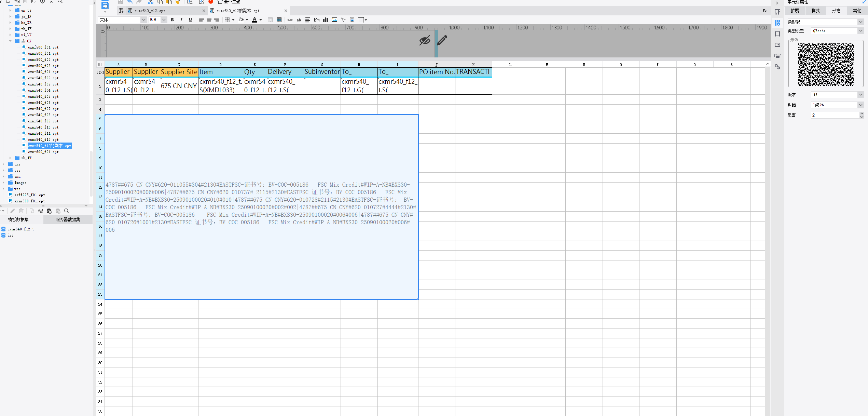Switch to the 扩展 properties tab

coord(795,11)
